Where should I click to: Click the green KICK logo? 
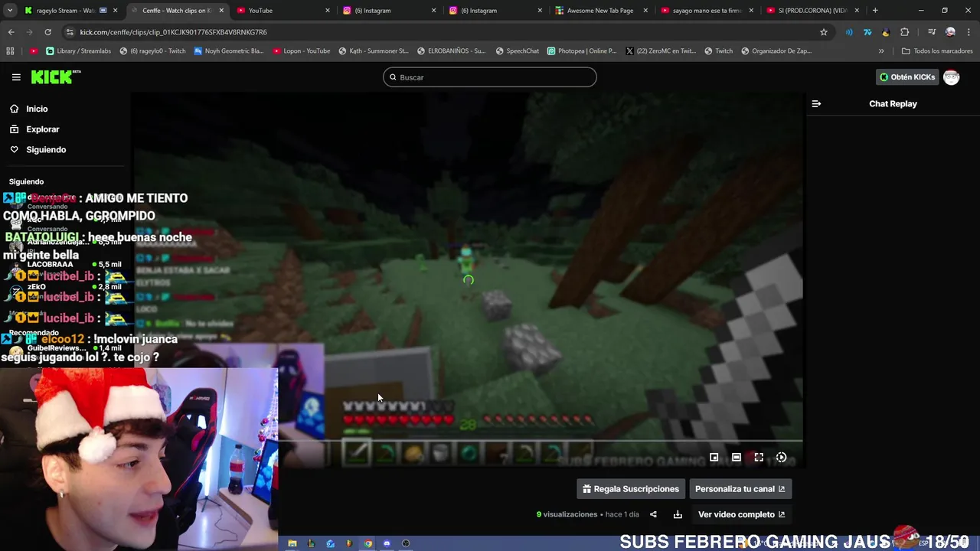click(x=56, y=77)
